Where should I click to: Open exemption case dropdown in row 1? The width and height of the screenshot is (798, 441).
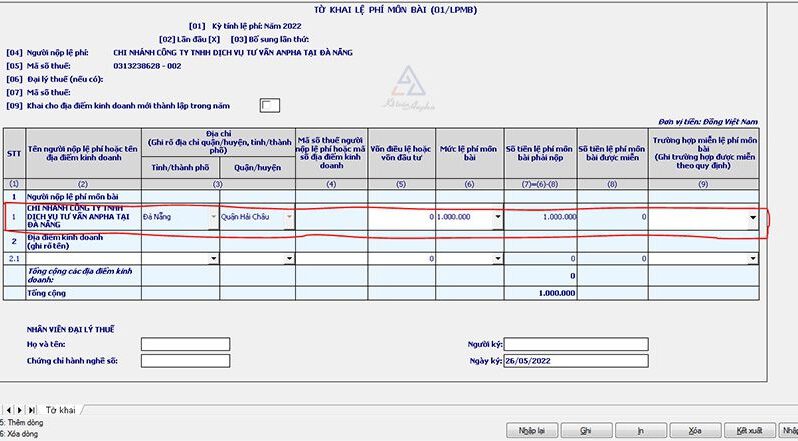[x=753, y=216]
